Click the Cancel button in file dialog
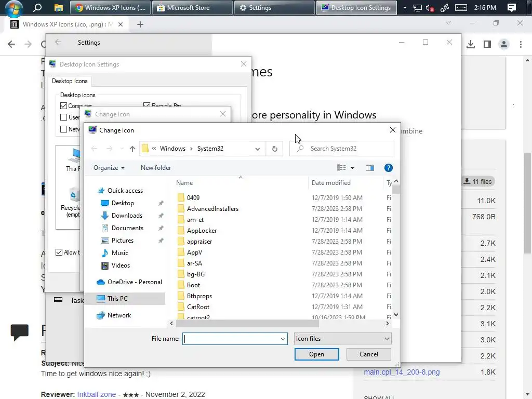The height and width of the screenshot is (399, 532). pyautogui.click(x=369, y=354)
